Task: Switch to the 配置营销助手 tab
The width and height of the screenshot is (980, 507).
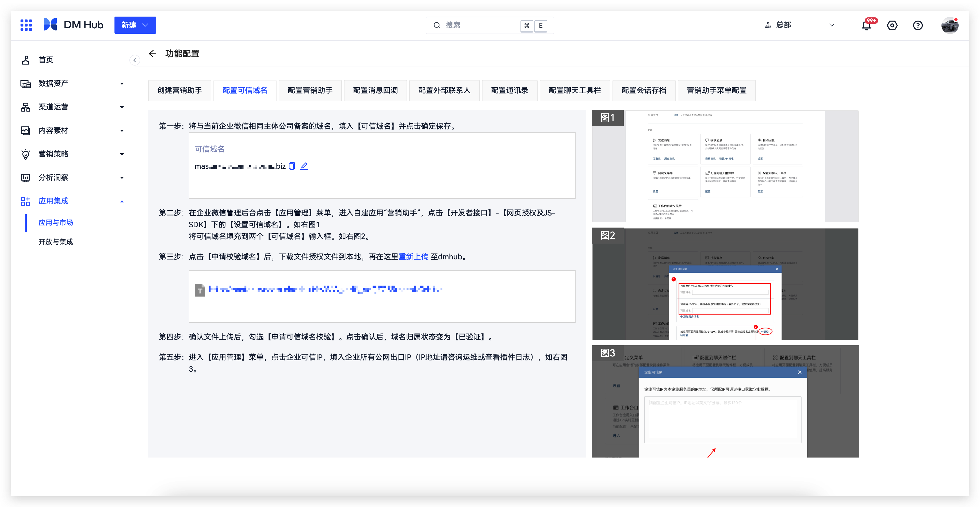Action: coord(310,91)
